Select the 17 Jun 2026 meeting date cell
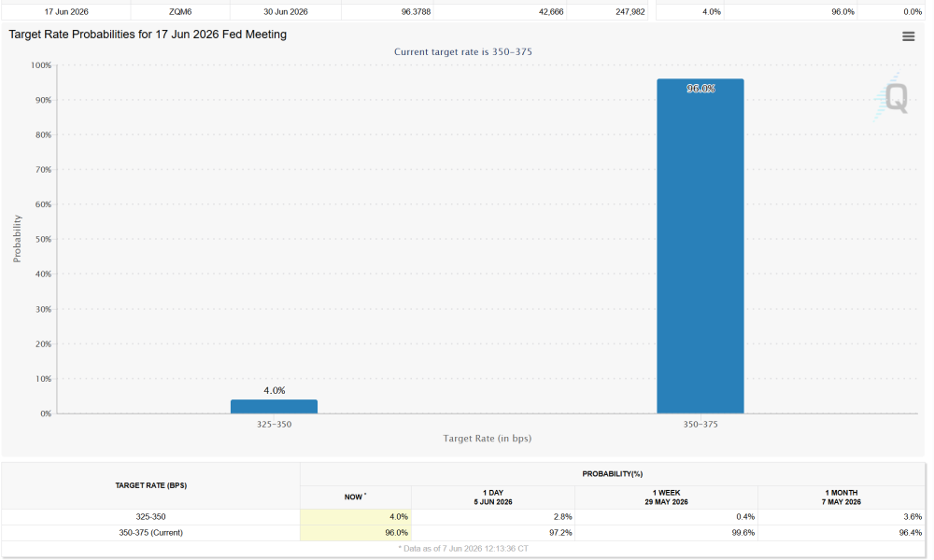 point(66,11)
